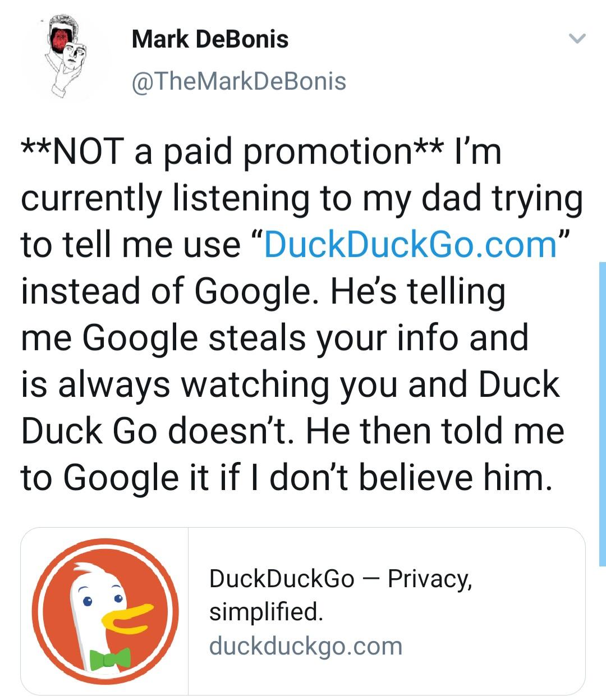Open the "Mark DeBonis" display name
This screenshot has height=700, width=606.
tap(210, 39)
